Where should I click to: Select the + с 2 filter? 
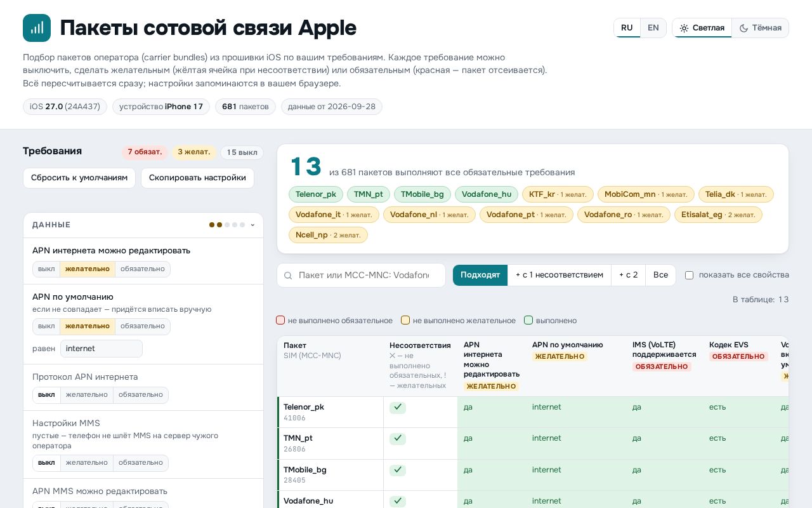pos(629,275)
